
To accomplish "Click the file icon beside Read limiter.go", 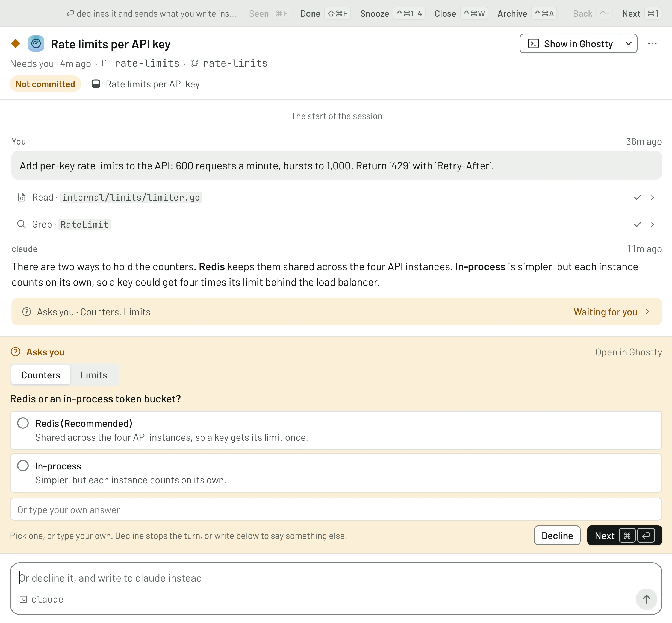I will click(x=22, y=197).
